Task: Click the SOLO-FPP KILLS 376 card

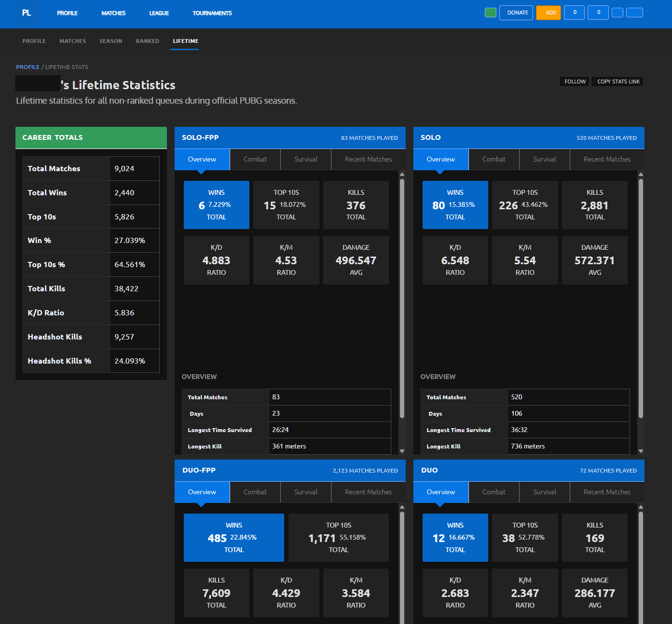Action: 356,205
